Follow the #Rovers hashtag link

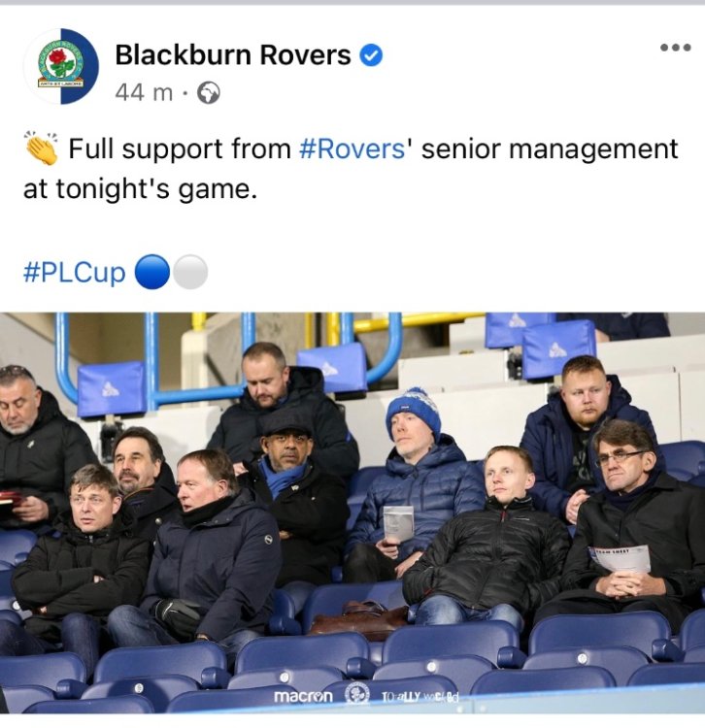pos(352,149)
